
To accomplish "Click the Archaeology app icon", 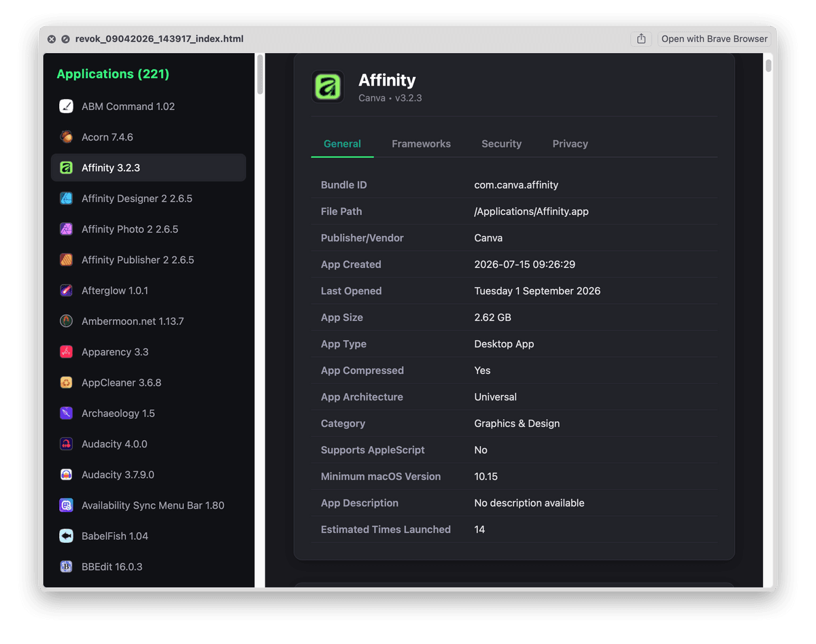I will (x=66, y=413).
